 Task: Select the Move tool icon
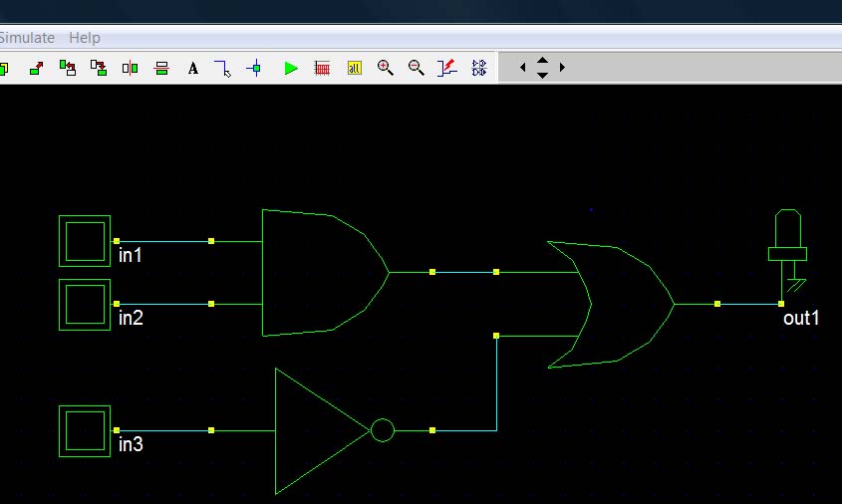pyautogui.click(x=37, y=68)
